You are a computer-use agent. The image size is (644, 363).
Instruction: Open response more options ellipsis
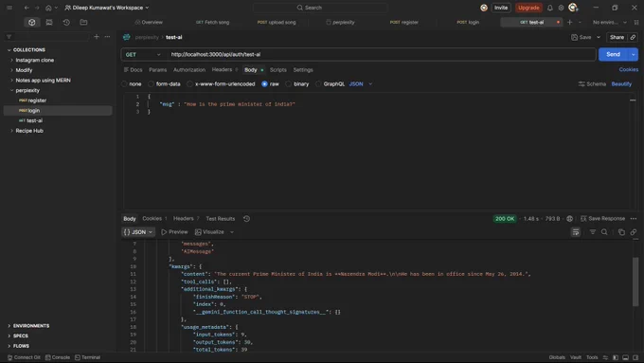pyautogui.click(x=634, y=219)
